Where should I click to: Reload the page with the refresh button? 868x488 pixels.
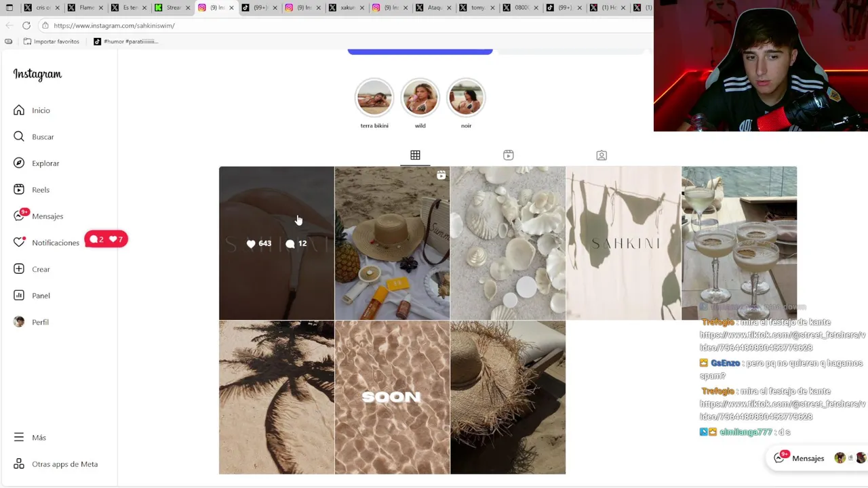pos(26,26)
